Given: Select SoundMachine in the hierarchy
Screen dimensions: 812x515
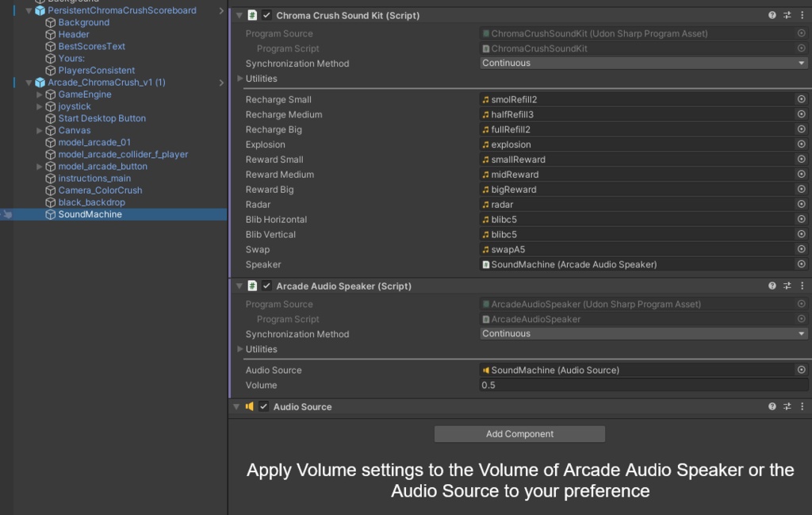Looking at the screenshot, I should tap(90, 214).
